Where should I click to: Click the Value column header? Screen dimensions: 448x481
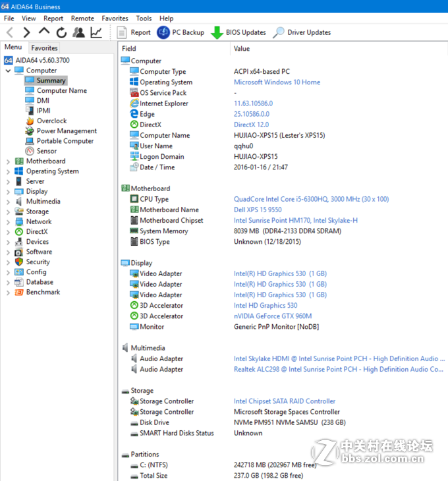242,48
